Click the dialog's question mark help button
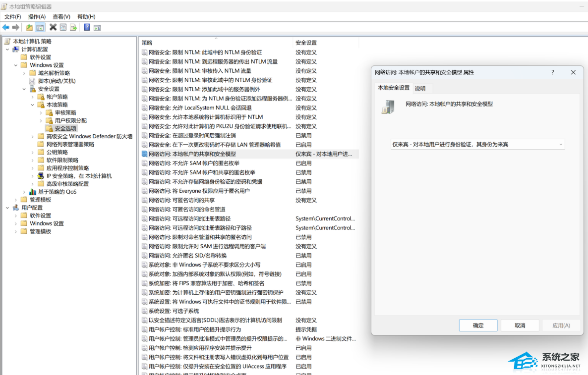The image size is (588, 375). click(x=552, y=72)
